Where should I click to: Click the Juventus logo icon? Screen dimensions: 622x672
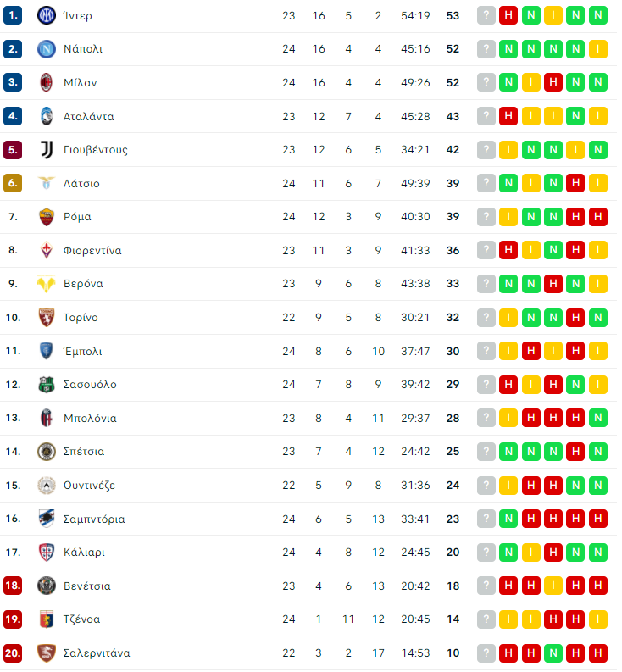coord(47,150)
